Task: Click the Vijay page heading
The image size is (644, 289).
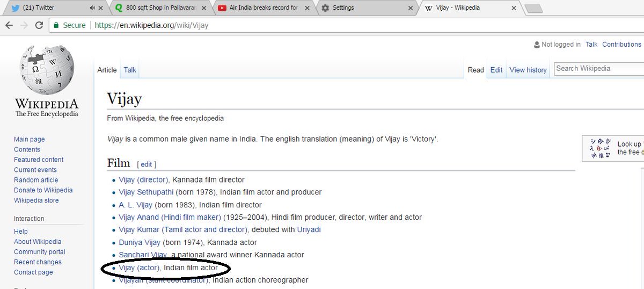Action: tap(125, 99)
